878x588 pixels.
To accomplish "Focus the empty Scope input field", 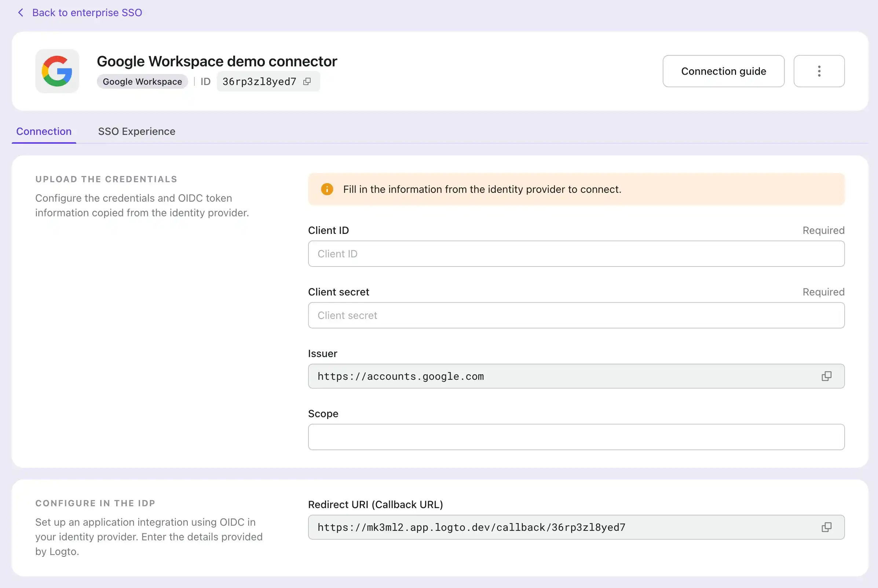I will point(576,437).
